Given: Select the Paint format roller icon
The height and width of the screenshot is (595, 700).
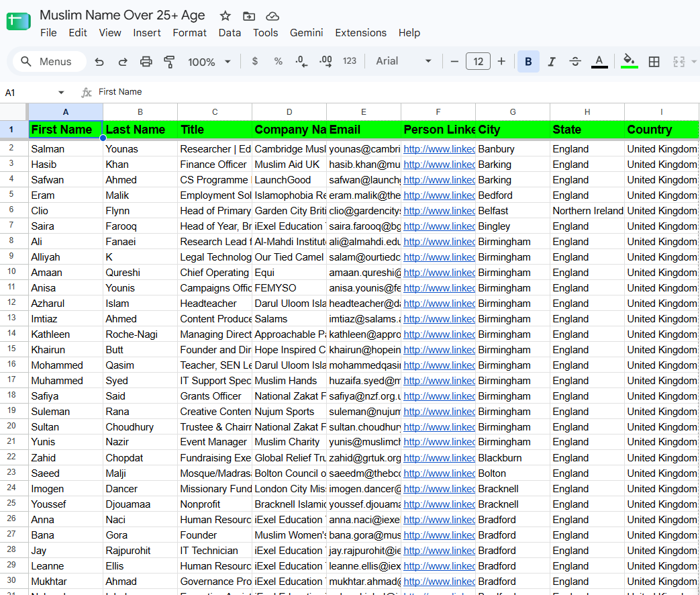Looking at the screenshot, I should (169, 62).
